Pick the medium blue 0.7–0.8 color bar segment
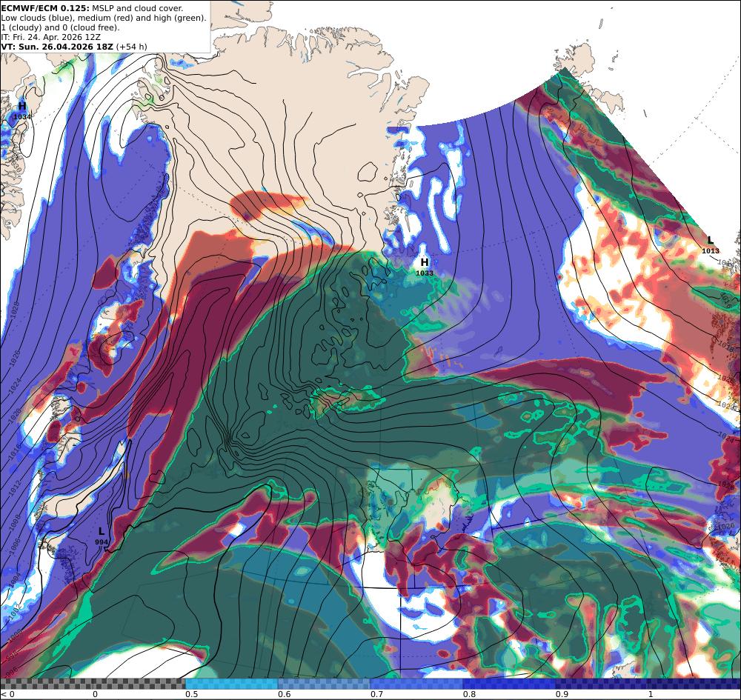 [x=416, y=684]
